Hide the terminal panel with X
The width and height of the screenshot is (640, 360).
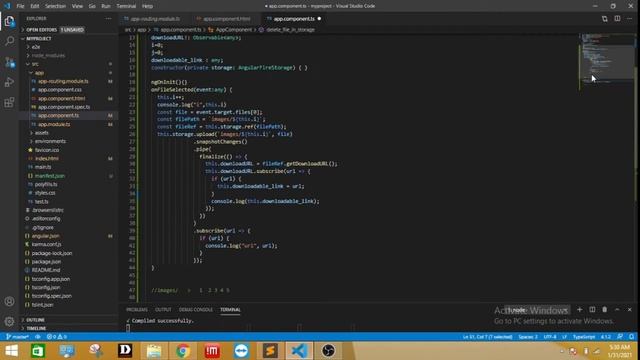click(629, 310)
